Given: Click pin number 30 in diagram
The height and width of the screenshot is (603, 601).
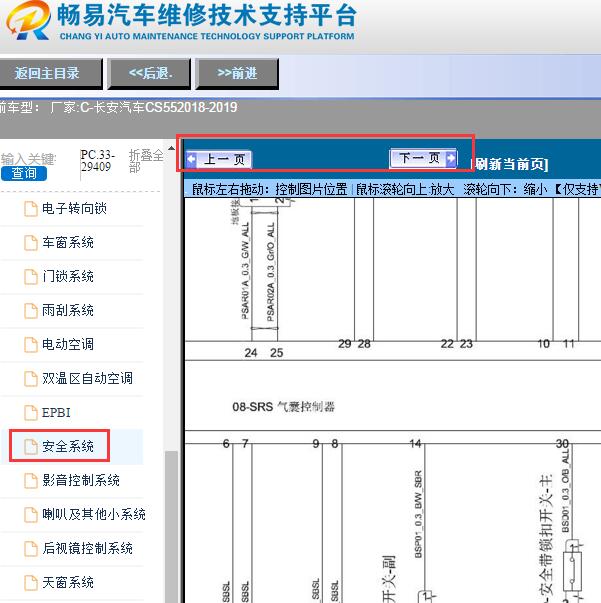Looking at the screenshot, I should [562, 444].
